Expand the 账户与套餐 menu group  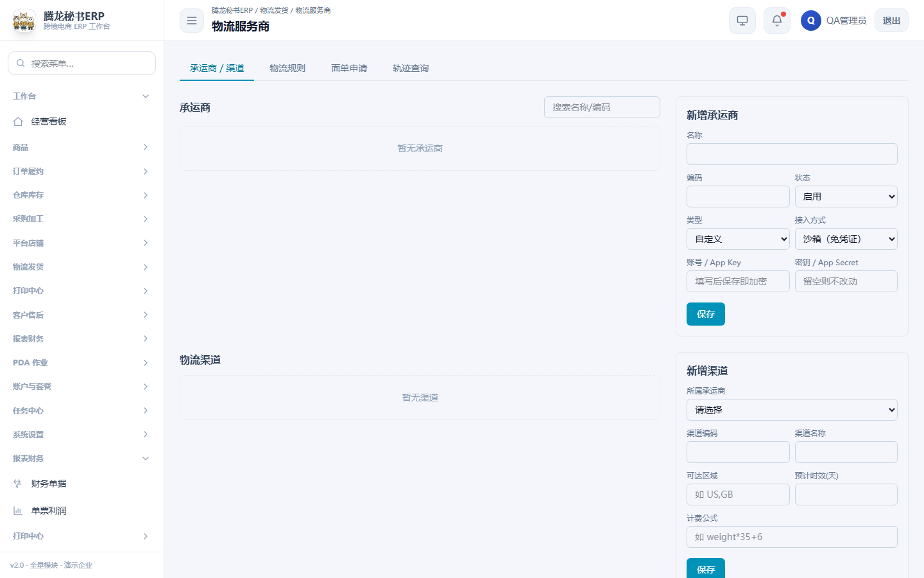pos(81,387)
